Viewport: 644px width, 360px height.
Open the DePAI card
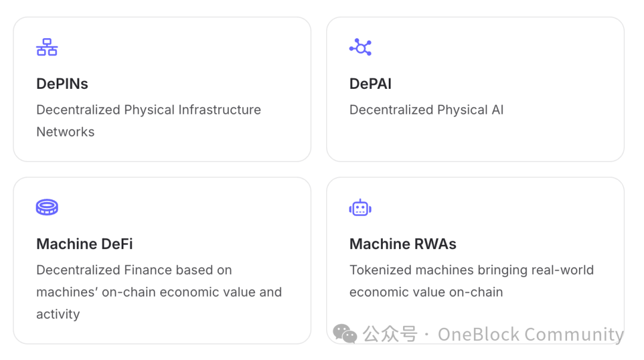tap(475, 89)
